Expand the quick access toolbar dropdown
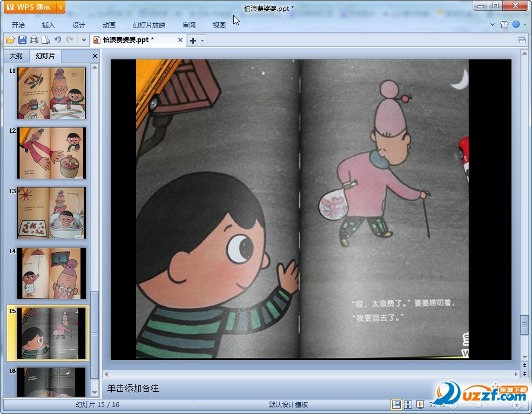 (84, 40)
